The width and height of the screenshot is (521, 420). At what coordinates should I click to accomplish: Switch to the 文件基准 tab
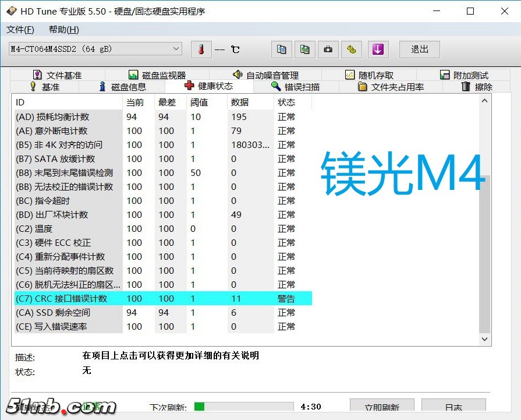point(58,75)
